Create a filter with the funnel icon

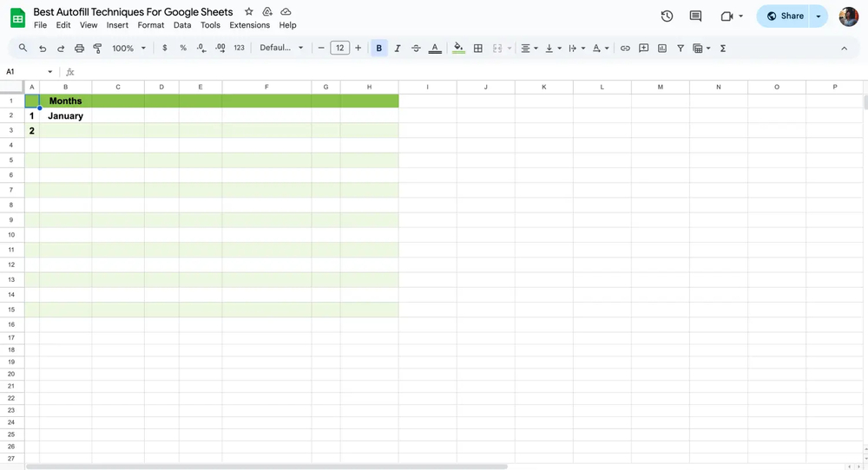tap(681, 49)
